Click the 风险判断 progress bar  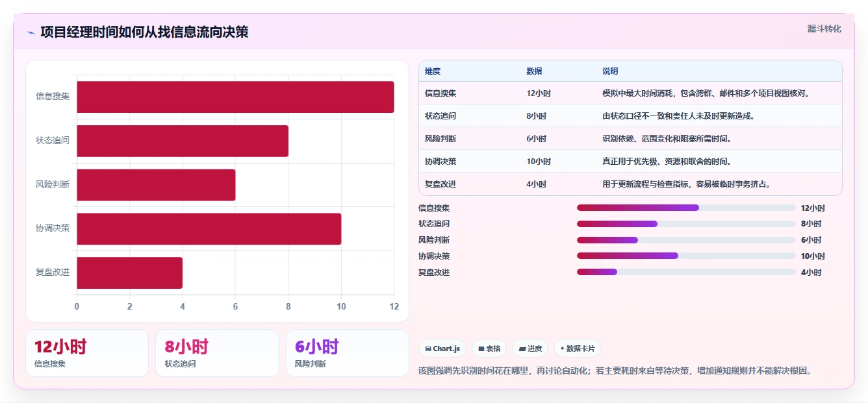click(x=686, y=240)
